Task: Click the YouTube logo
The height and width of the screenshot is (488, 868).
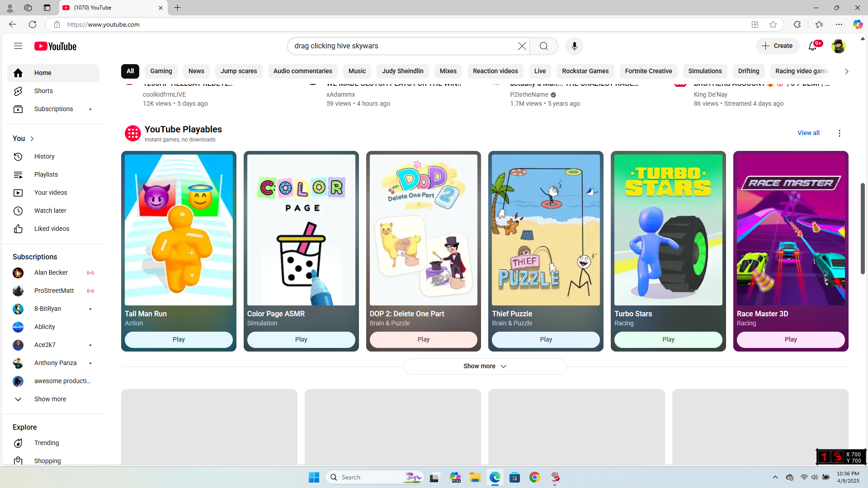Action: (55, 46)
